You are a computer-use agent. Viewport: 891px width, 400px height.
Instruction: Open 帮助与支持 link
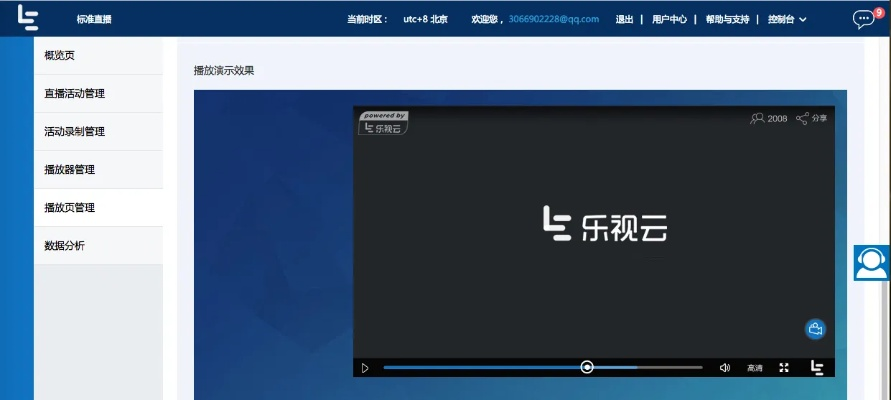click(x=727, y=19)
